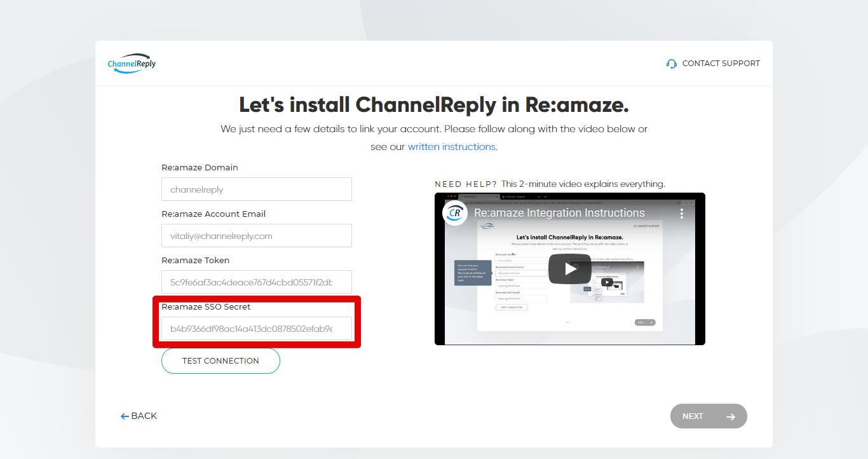Click the NEXT button

(709, 416)
